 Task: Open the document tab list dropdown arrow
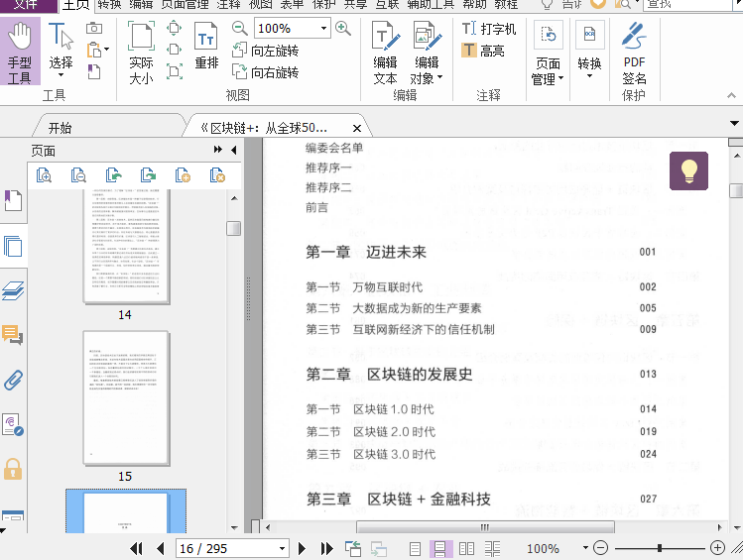point(734,124)
